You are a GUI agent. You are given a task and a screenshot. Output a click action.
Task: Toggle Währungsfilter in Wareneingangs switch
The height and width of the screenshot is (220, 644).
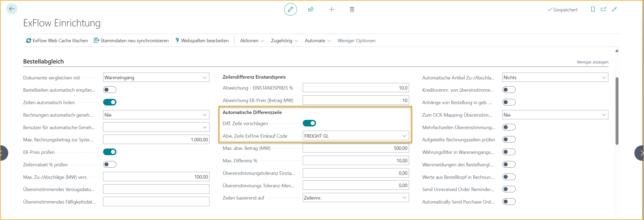[x=509, y=152]
